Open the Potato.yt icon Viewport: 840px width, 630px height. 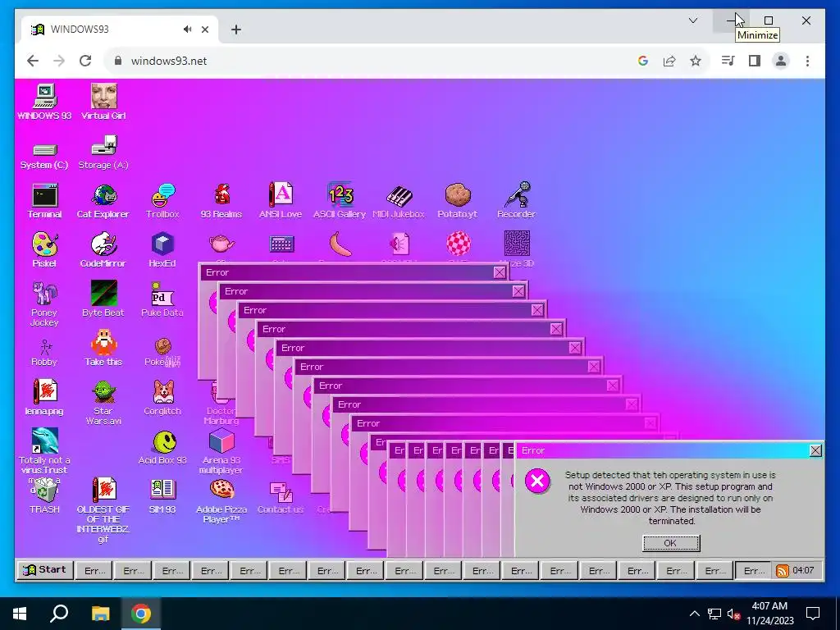458,202
